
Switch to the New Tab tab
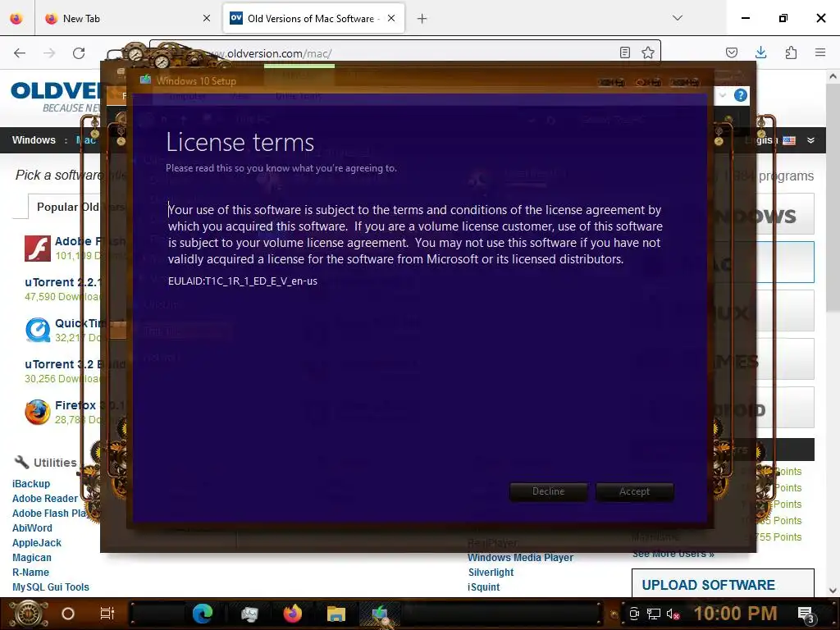point(127,18)
